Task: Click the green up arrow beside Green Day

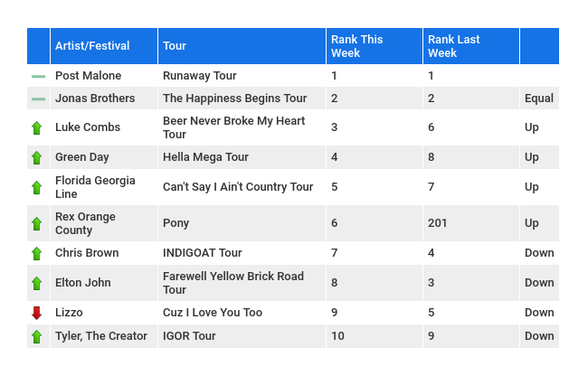Action: (x=37, y=157)
